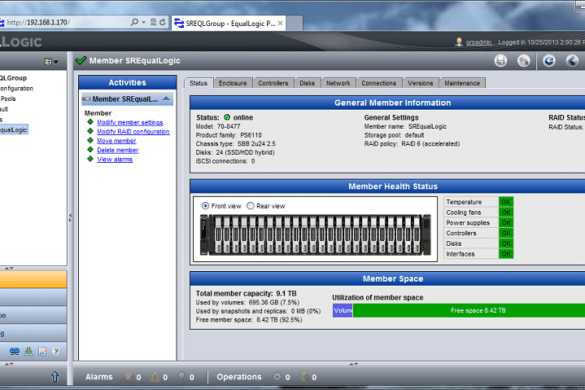Click the Controllers OK status indicator
The width and height of the screenshot is (585, 390).
point(506,233)
